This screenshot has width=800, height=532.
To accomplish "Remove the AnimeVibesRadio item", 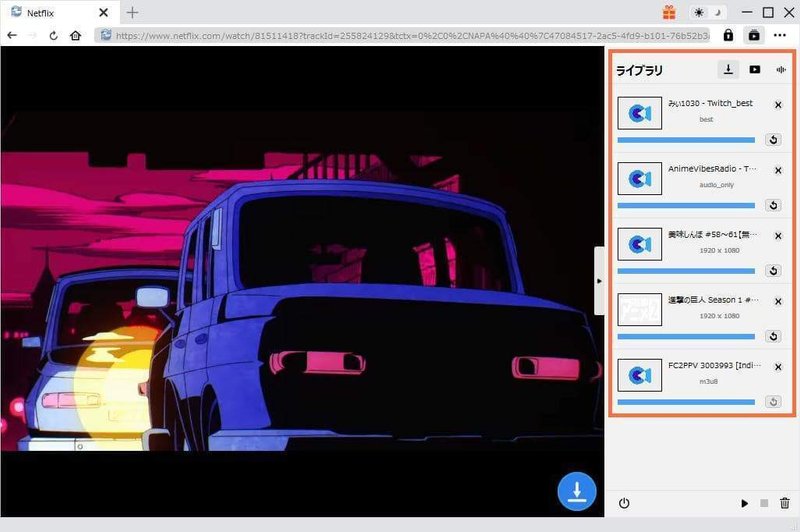I will click(x=778, y=170).
